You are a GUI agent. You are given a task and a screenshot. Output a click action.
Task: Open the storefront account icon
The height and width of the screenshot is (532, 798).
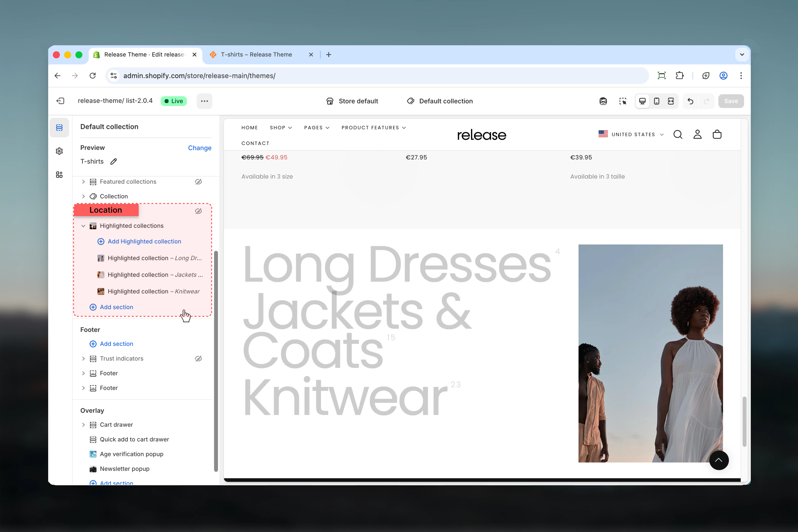pos(697,134)
